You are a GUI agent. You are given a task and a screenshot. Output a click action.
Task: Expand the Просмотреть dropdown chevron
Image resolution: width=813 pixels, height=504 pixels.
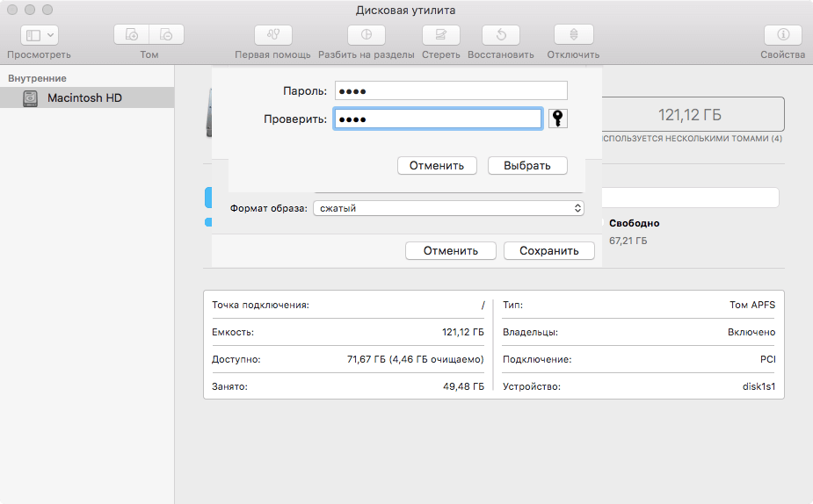click(x=50, y=35)
